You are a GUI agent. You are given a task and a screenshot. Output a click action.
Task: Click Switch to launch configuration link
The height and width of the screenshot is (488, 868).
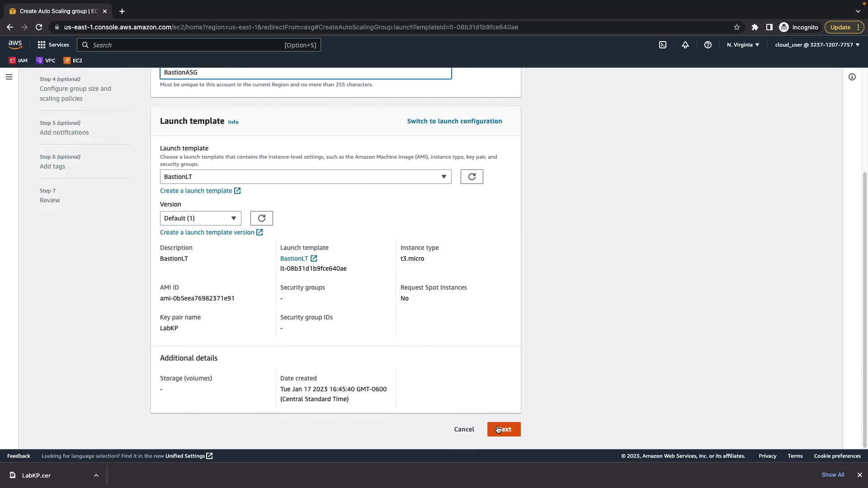[454, 121]
